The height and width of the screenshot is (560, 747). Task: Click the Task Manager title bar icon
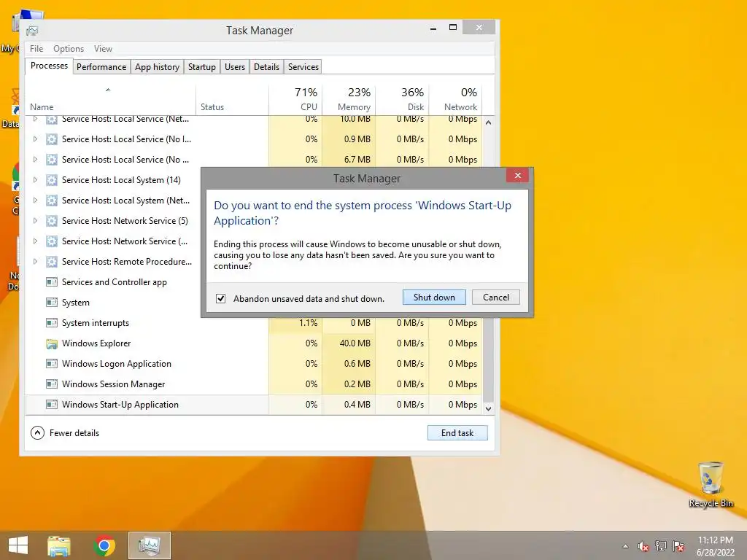coord(32,31)
